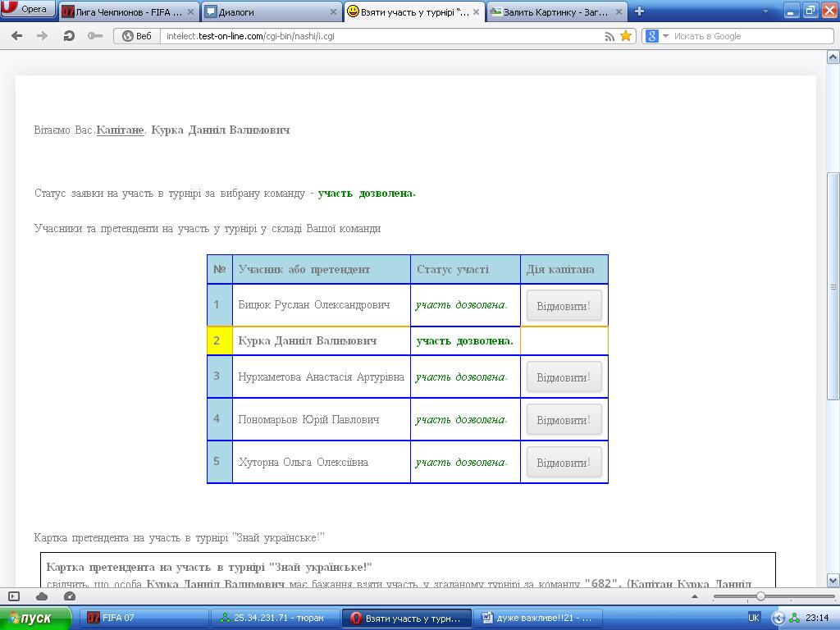
Task: Close the Лига Чемпионов tab
Action: click(x=190, y=11)
